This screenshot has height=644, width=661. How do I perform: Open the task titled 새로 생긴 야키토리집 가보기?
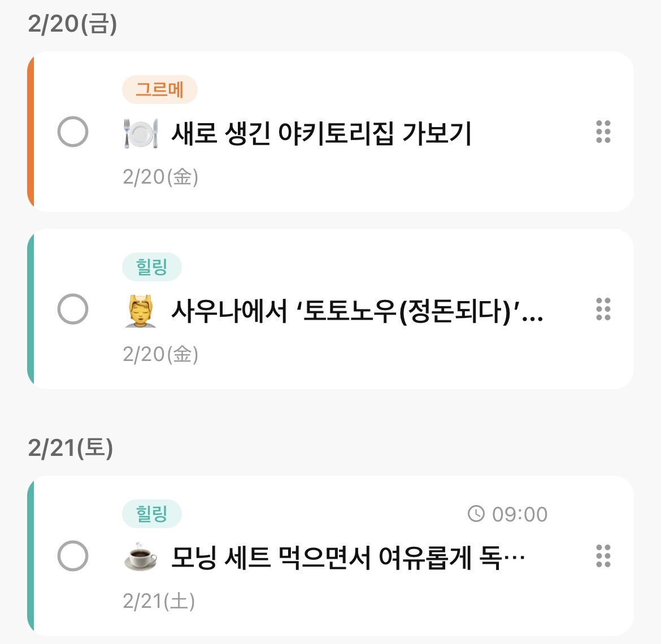pos(321,134)
